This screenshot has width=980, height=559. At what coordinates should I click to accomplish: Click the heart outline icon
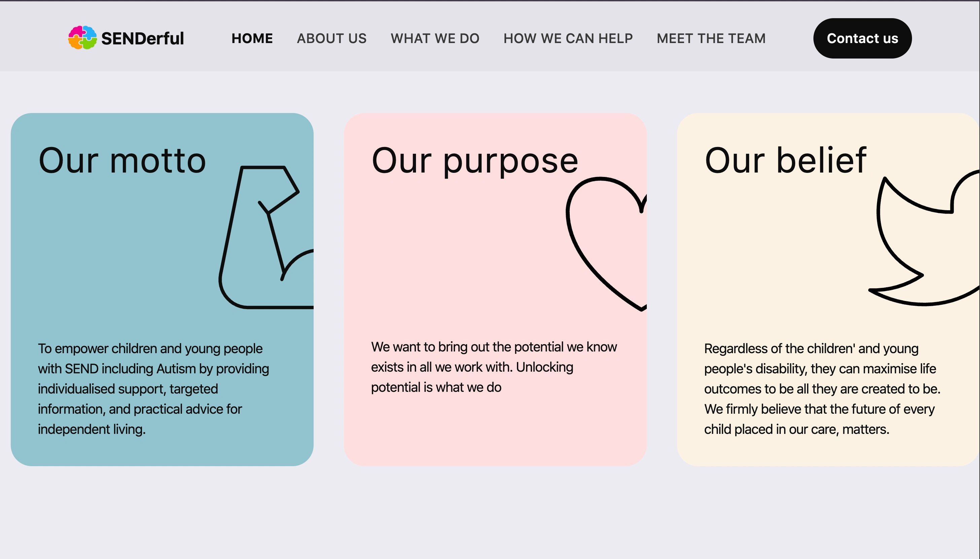click(606, 244)
